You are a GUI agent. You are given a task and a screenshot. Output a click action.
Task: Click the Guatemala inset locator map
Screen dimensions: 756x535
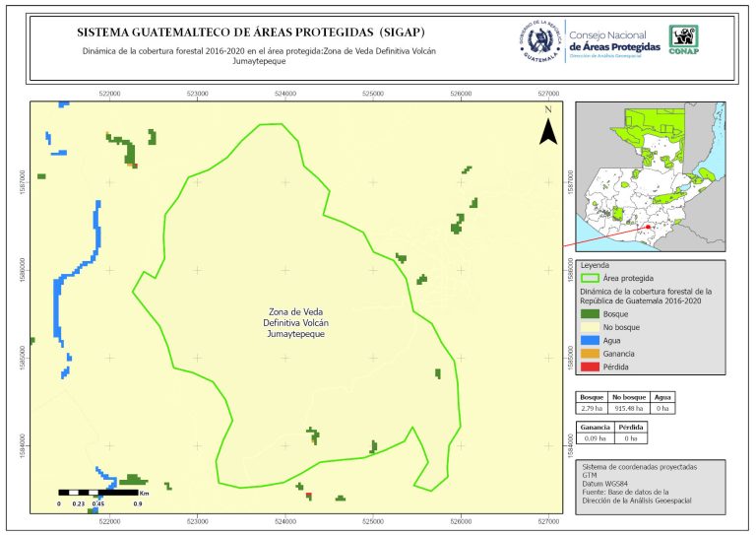point(650,177)
